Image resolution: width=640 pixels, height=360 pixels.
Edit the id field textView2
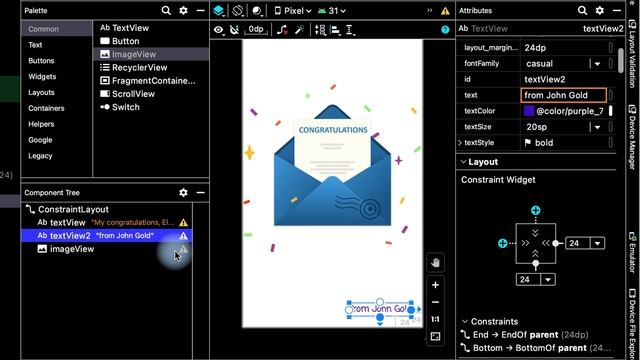click(x=563, y=79)
